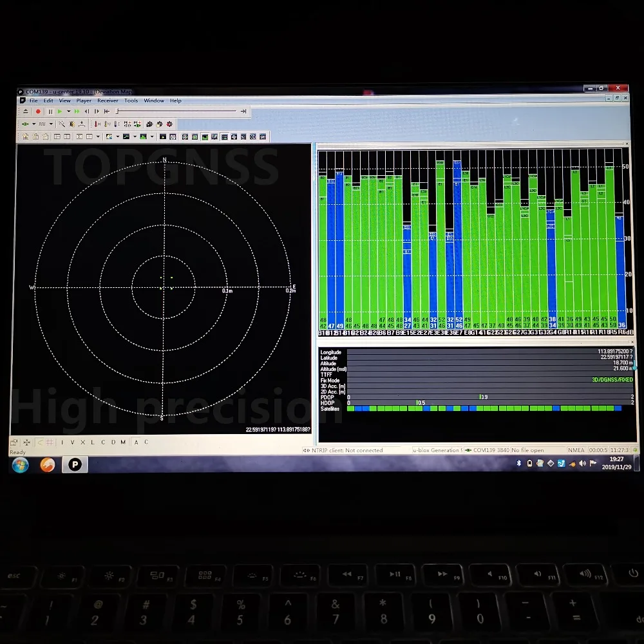Click the chart view icon
The image size is (644, 644).
click(x=126, y=137)
